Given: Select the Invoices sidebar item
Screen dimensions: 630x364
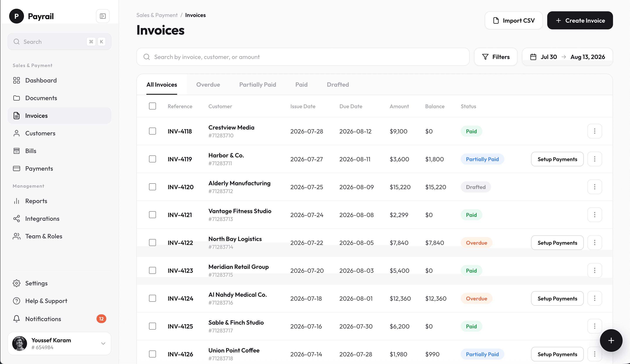Looking at the screenshot, I should (59, 116).
